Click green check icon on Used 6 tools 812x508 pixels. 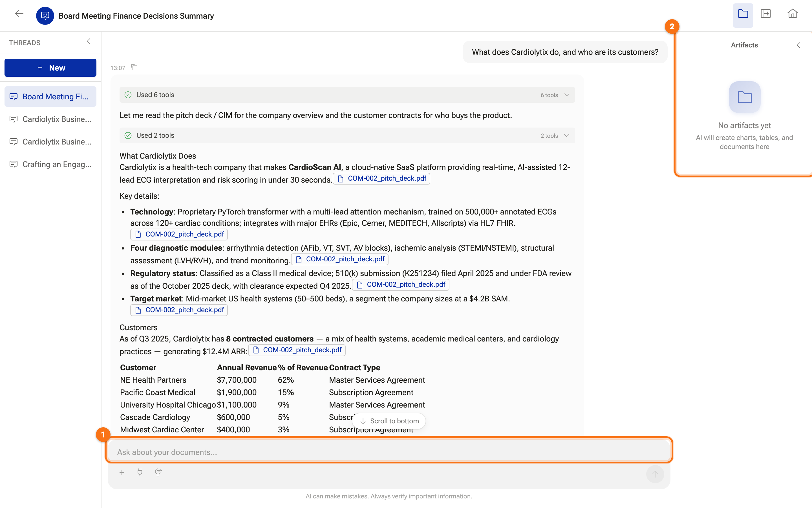(x=128, y=95)
